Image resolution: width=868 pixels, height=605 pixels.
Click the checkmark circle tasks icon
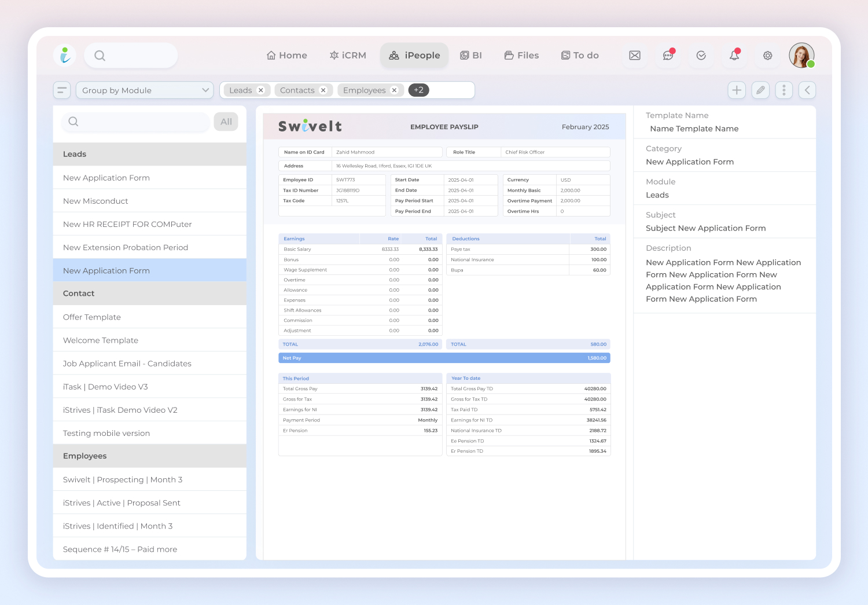[x=701, y=56]
